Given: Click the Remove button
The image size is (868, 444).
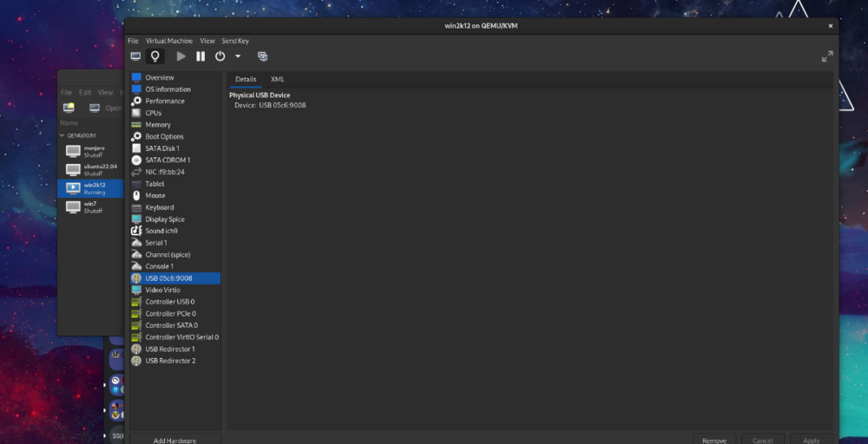Looking at the screenshot, I should (x=714, y=441).
